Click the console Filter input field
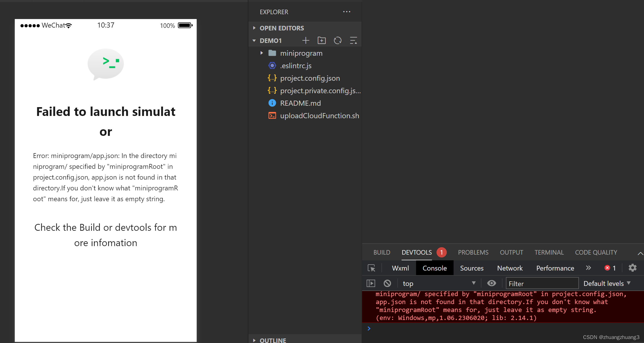The image size is (644, 343). point(542,283)
